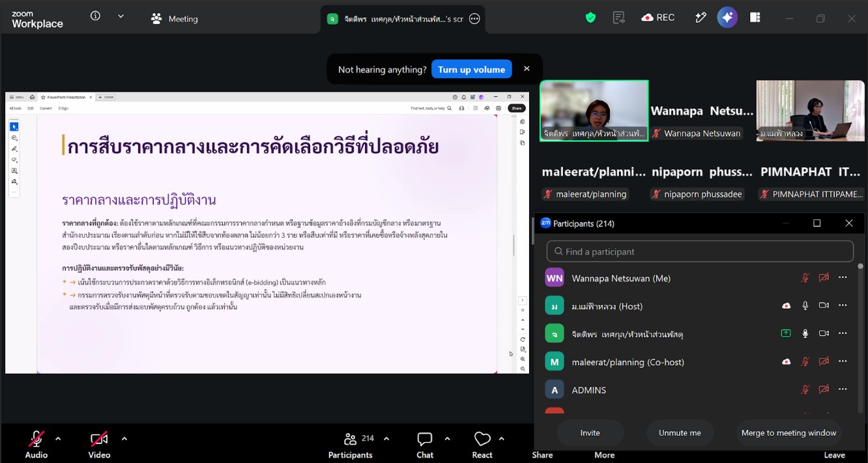Toggle จิตติพร row camera icon
This screenshot has width=868, height=463.
pyautogui.click(x=824, y=333)
